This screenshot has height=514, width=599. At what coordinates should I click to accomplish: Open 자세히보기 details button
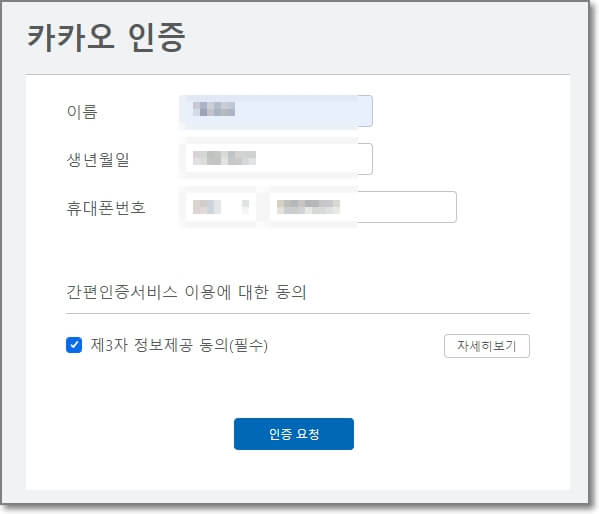tap(487, 346)
